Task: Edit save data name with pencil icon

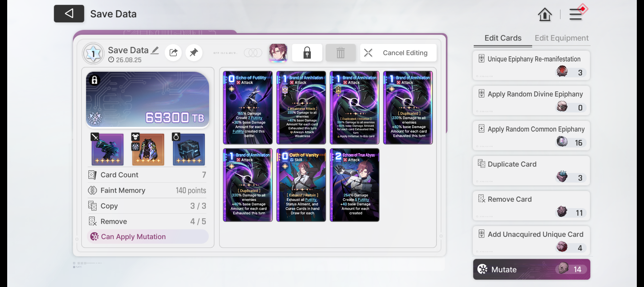Action: pos(155,50)
